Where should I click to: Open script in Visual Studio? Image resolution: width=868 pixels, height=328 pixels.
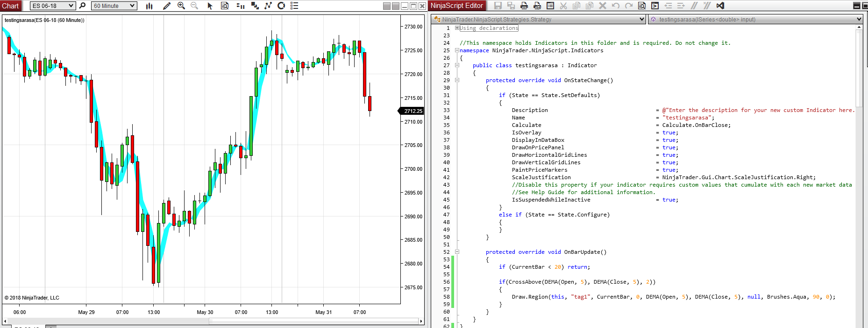tap(720, 6)
